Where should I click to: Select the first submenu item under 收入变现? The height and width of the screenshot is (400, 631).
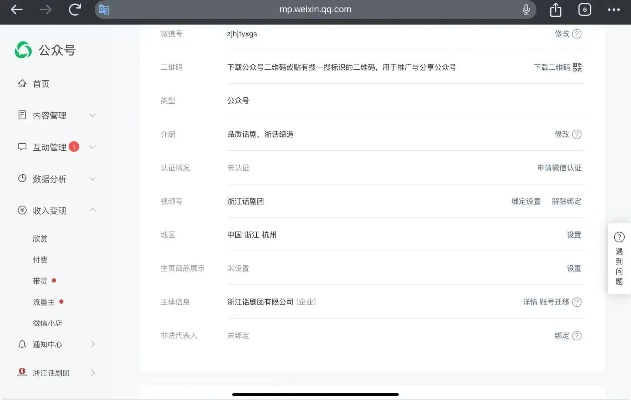tap(40, 239)
